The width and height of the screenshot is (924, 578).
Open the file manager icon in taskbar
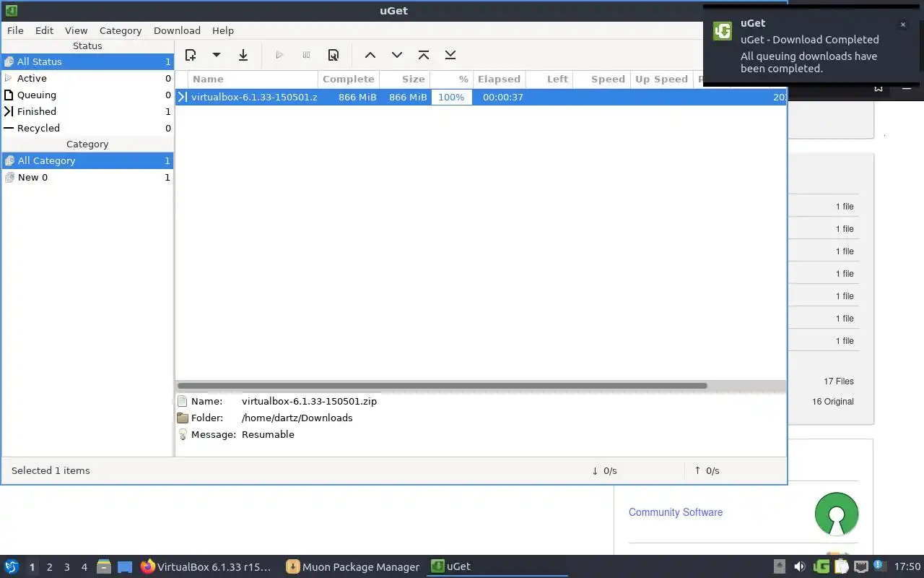tap(104, 566)
